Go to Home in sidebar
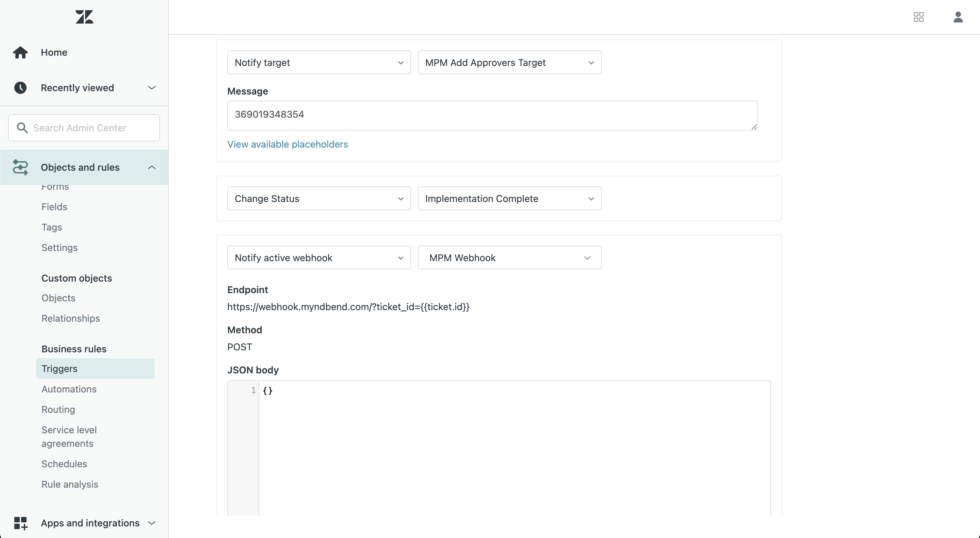The height and width of the screenshot is (538, 980). tap(54, 52)
